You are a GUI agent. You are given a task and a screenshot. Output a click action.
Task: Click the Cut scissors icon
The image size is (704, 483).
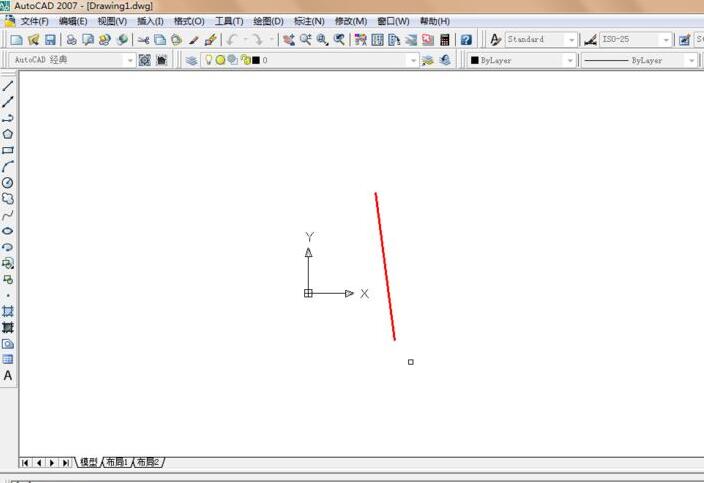click(x=143, y=40)
